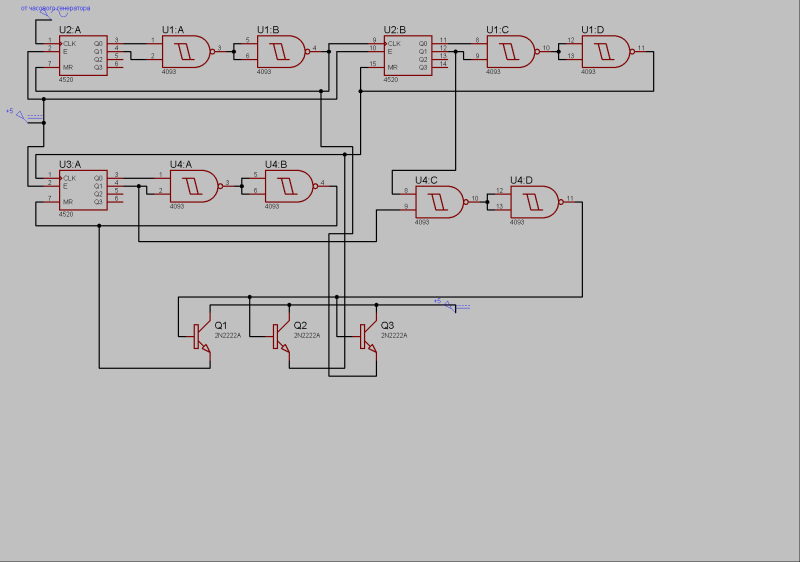Click the 4093 value under U1:B

click(x=264, y=72)
